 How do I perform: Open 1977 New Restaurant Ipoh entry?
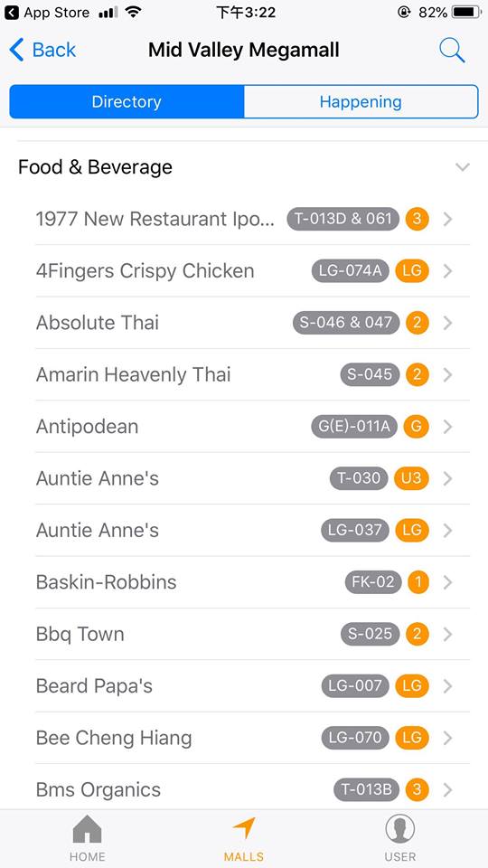[x=253, y=219]
